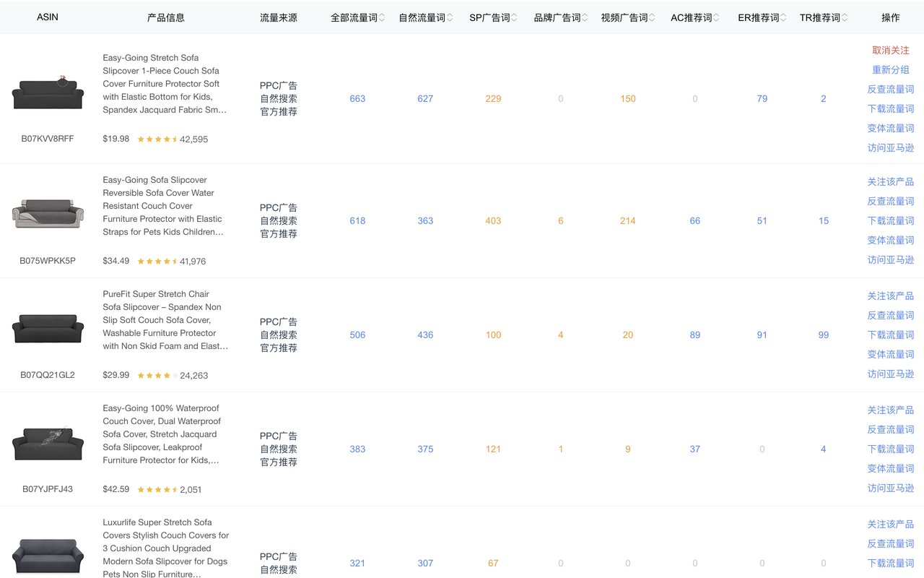Follow the product B075WPKK5P via 关注该产品

890,181
